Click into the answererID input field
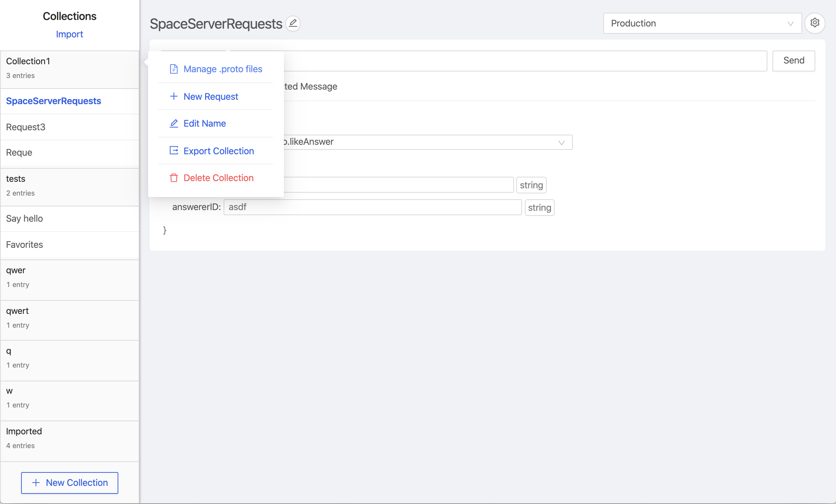The width and height of the screenshot is (836, 504). 372,207
